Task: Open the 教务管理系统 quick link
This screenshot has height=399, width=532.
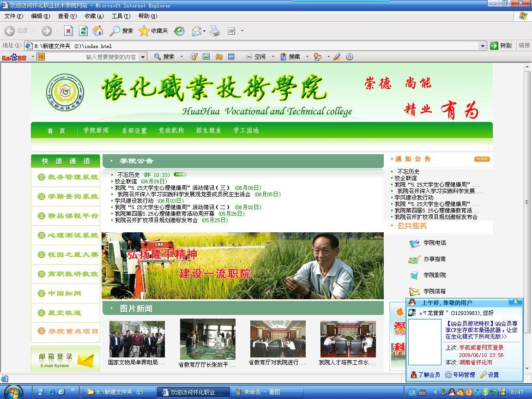Action: click(x=68, y=177)
